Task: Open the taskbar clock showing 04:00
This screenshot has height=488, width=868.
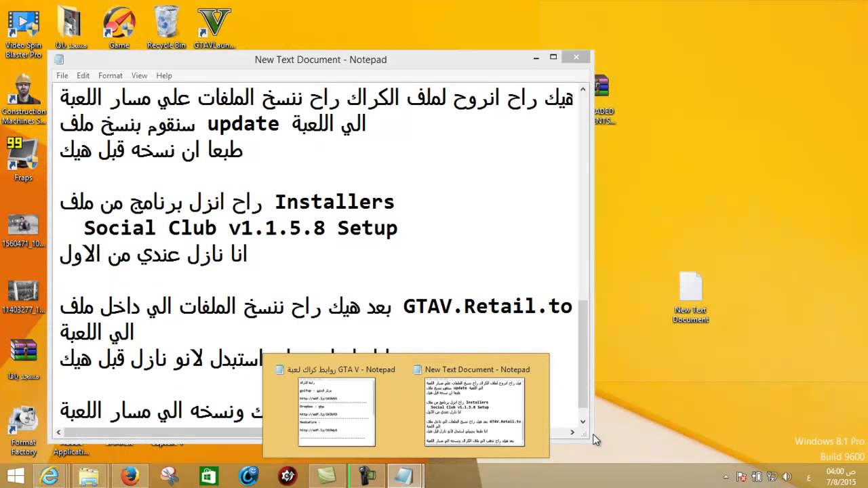Action: coord(841,476)
